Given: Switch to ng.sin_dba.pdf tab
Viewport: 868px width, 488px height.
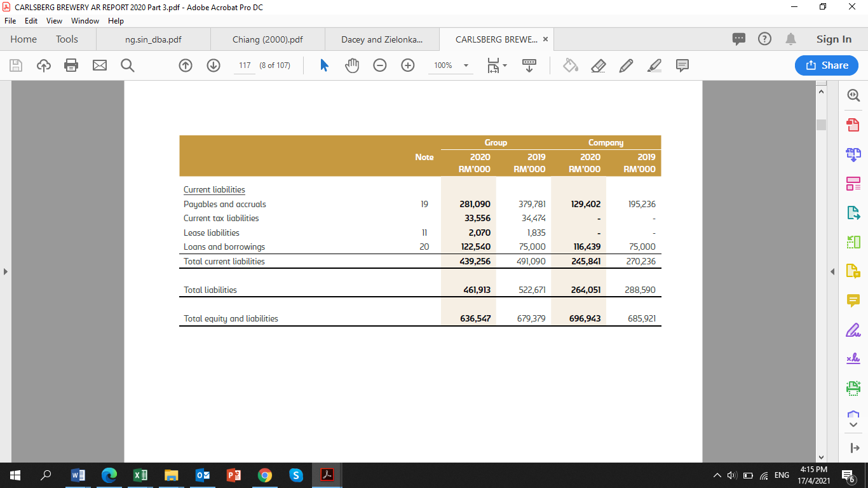Looking at the screenshot, I should pyautogui.click(x=153, y=39).
